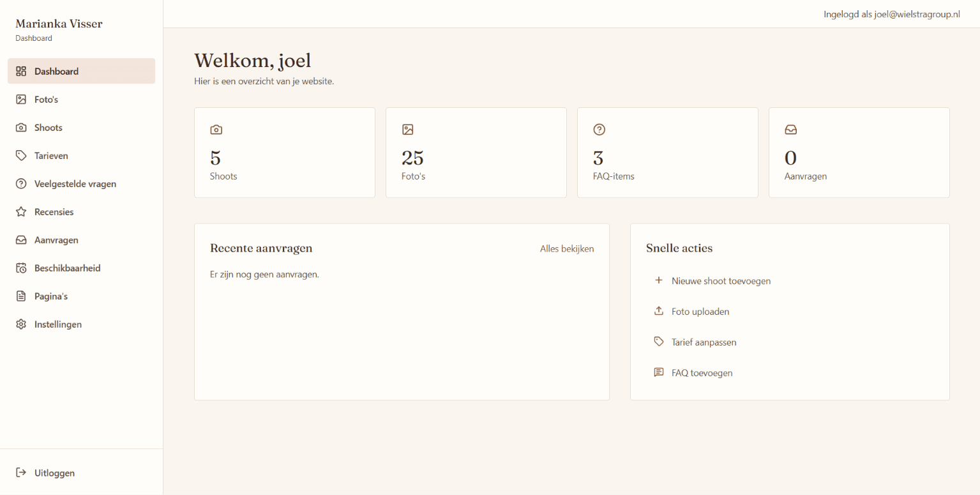The width and height of the screenshot is (980, 495).
Task: Open Pagina's from the sidebar
Action: coord(81,296)
